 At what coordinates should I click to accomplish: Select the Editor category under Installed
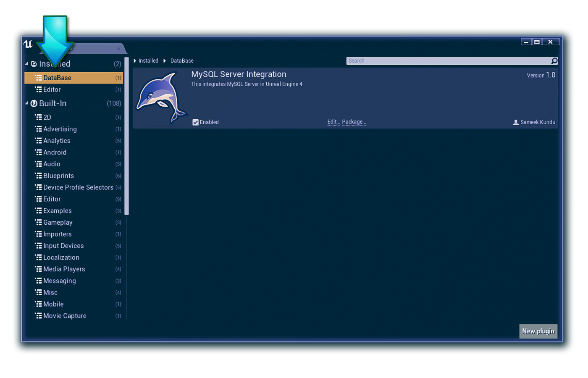point(74,89)
